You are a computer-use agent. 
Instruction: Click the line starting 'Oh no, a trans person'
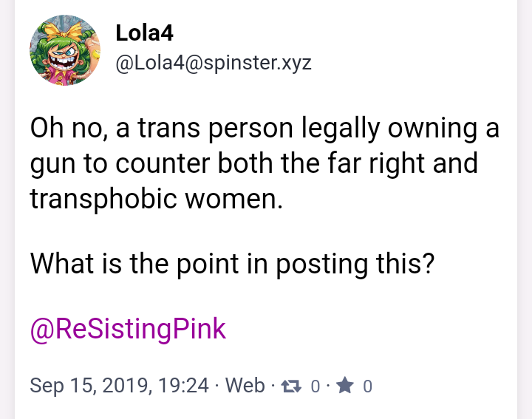(264, 129)
